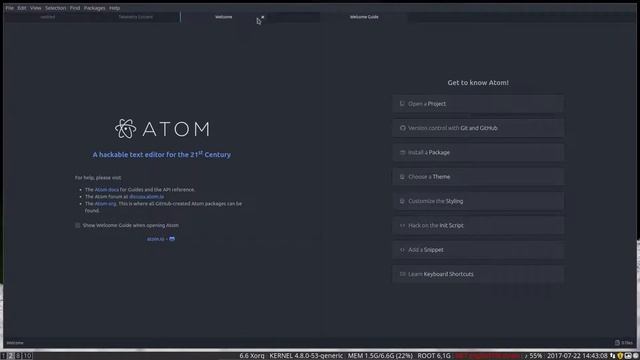Click the code icon beside Add a Snippet
Image resolution: width=640 pixels, height=360 pixels.
[x=402, y=250]
